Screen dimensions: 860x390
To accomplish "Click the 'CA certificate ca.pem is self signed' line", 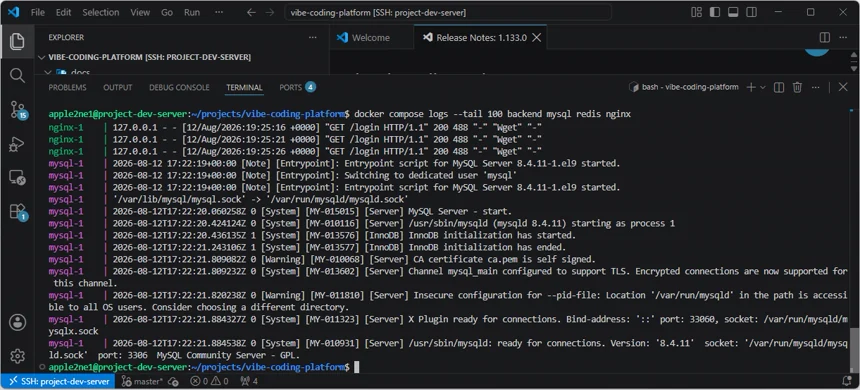I will point(322,259).
